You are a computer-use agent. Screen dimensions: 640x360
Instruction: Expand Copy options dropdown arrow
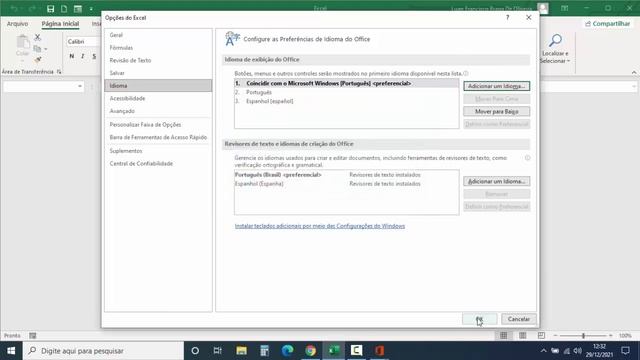(x=45, y=49)
